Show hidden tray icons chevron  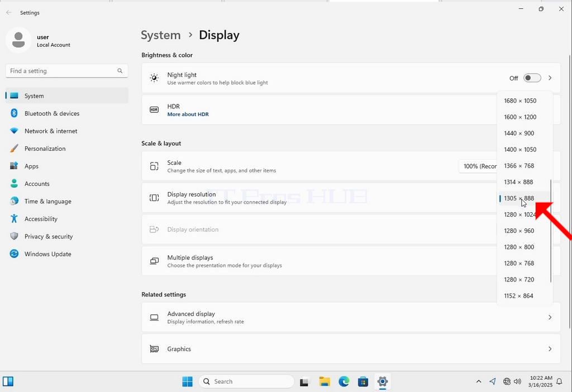tap(479, 381)
